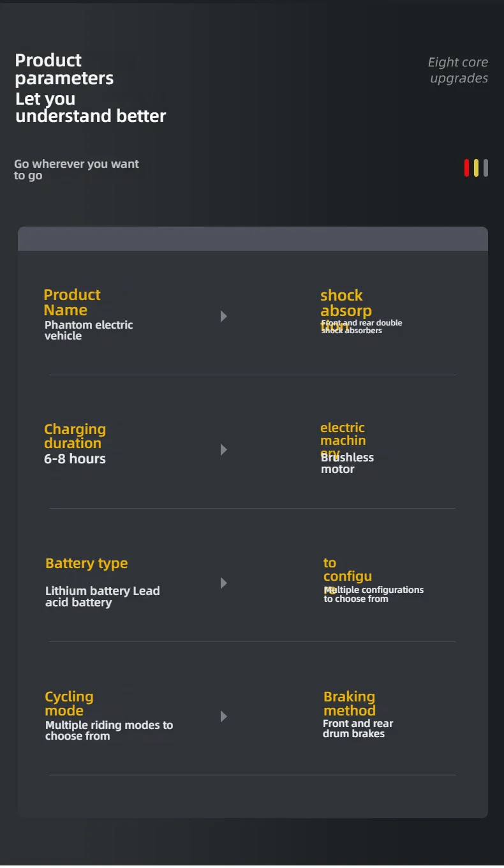Click the 'Eight core upgrades' text

(x=457, y=70)
